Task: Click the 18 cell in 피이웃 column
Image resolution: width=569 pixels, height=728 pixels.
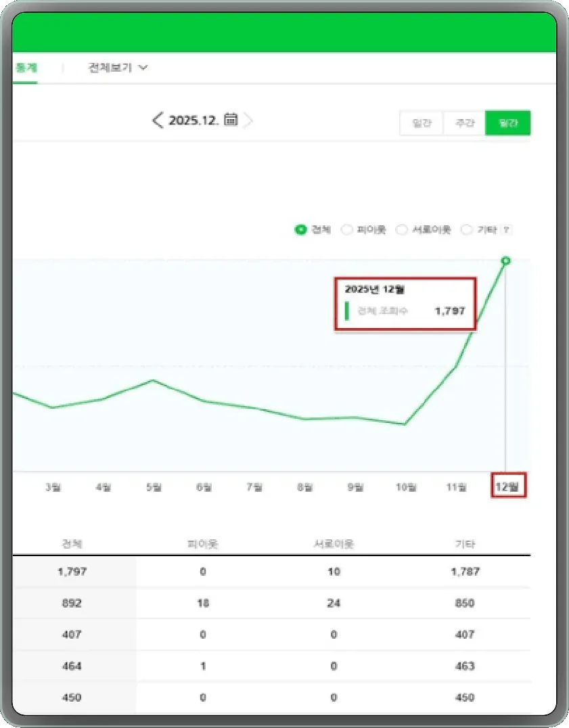Action: click(203, 603)
